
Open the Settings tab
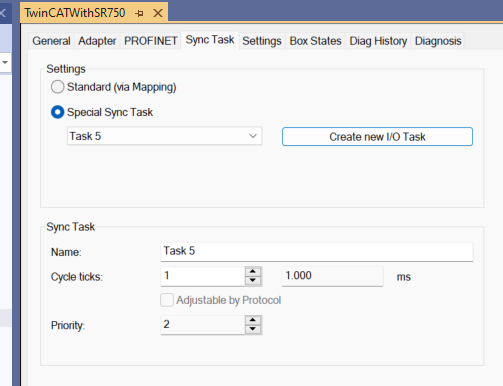coord(262,41)
